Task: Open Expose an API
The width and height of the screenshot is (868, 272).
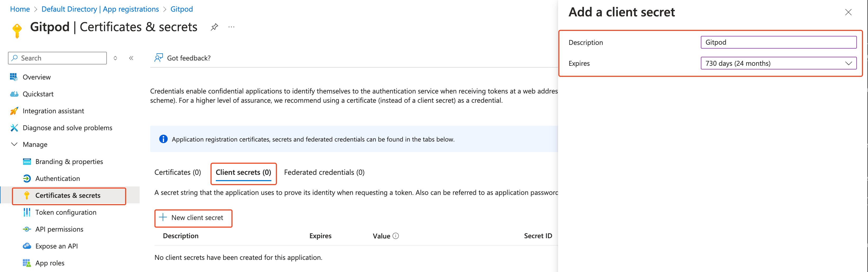Action: tap(56, 246)
